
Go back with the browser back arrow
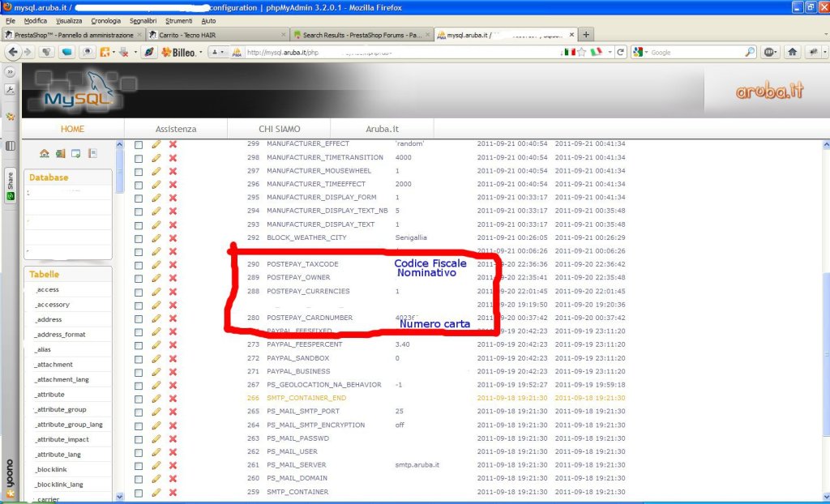click(x=13, y=52)
